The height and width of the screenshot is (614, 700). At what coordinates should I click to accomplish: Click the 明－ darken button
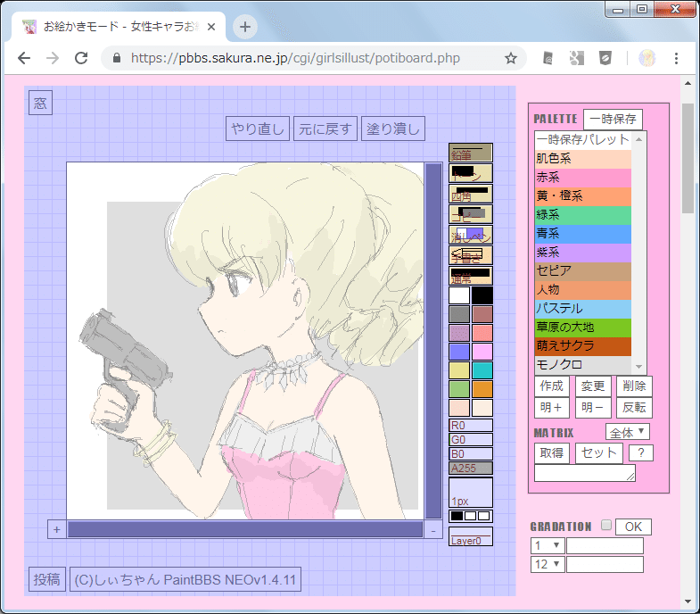[593, 408]
